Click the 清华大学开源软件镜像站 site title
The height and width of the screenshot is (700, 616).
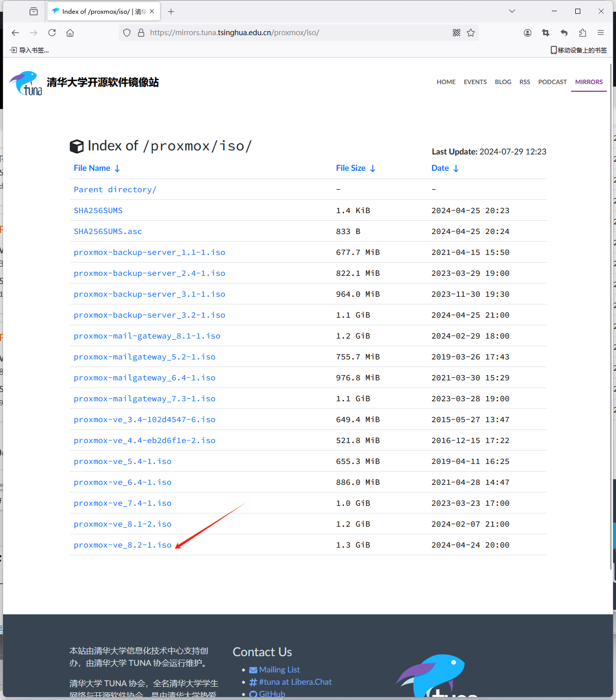[x=103, y=83]
